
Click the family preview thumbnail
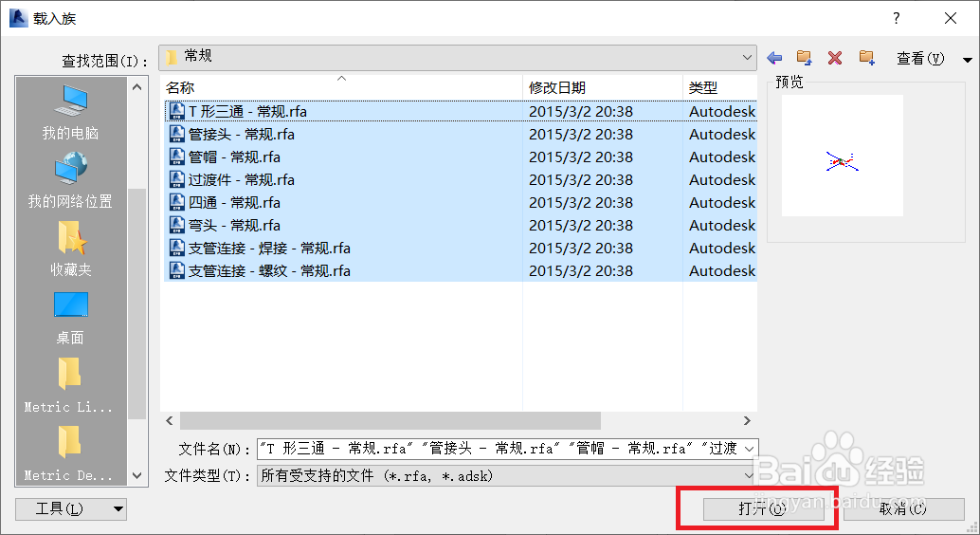coord(842,156)
